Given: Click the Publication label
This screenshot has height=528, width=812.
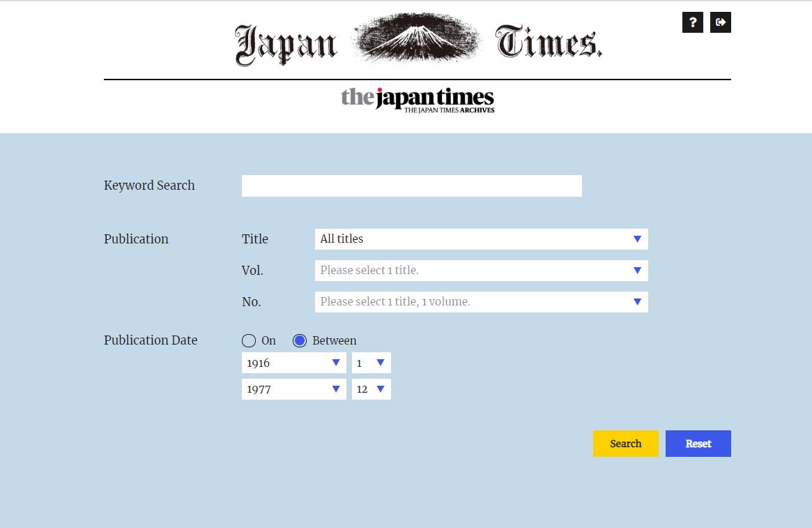Looking at the screenshot, I should (136, 239).
